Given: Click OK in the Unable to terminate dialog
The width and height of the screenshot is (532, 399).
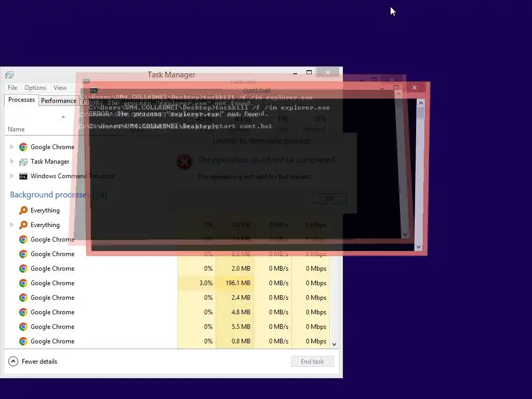Looking at the screenshot, I should point(329,199).
